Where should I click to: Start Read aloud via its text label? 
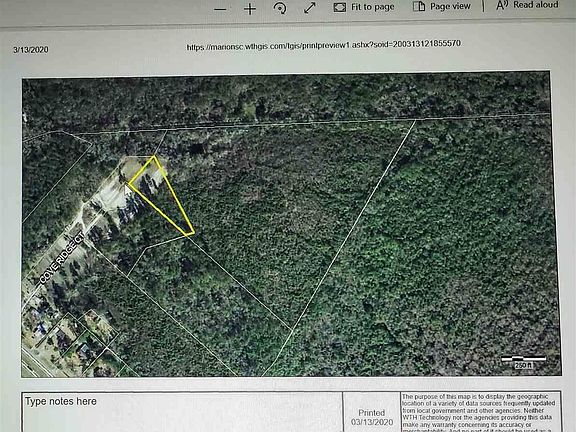coord(536,5)
